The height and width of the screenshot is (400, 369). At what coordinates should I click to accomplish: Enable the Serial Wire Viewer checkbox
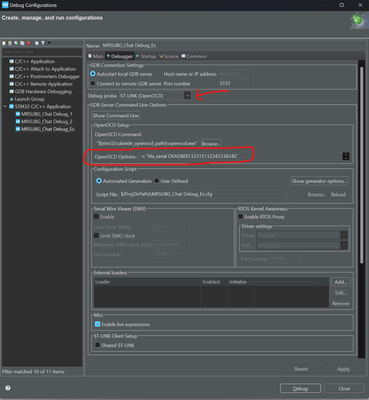coord(96,217)
